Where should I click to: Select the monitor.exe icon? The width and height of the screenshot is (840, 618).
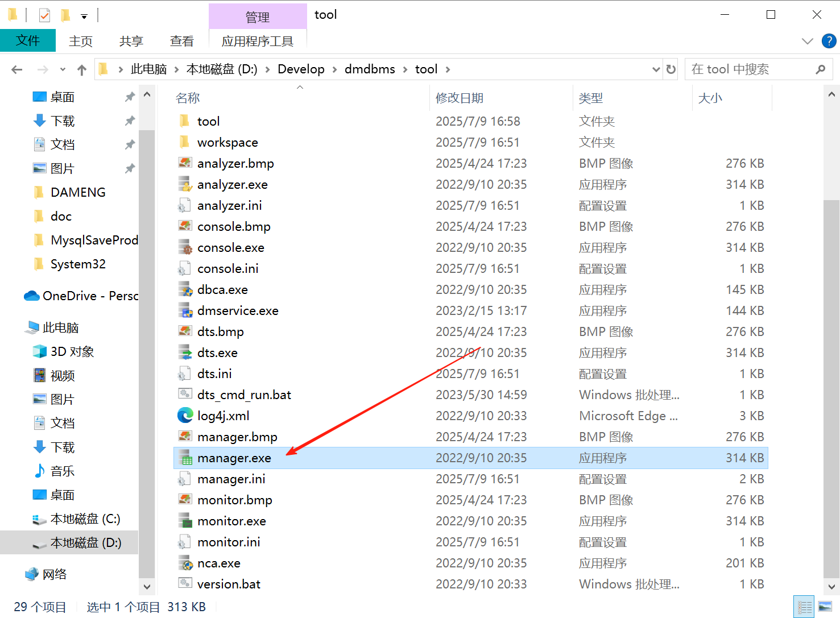tap(185, 521)
